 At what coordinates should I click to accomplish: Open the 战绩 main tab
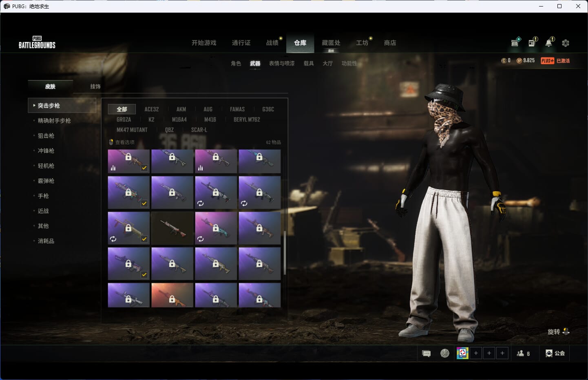(x=272, y=43)
